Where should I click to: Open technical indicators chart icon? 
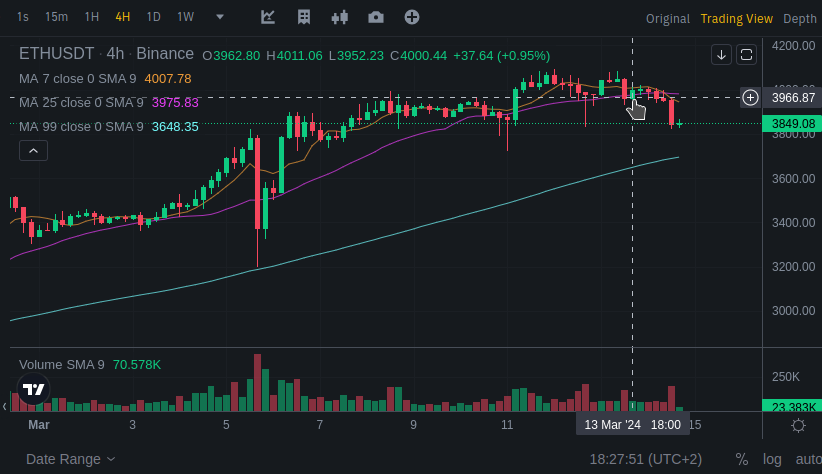point(268,17)
